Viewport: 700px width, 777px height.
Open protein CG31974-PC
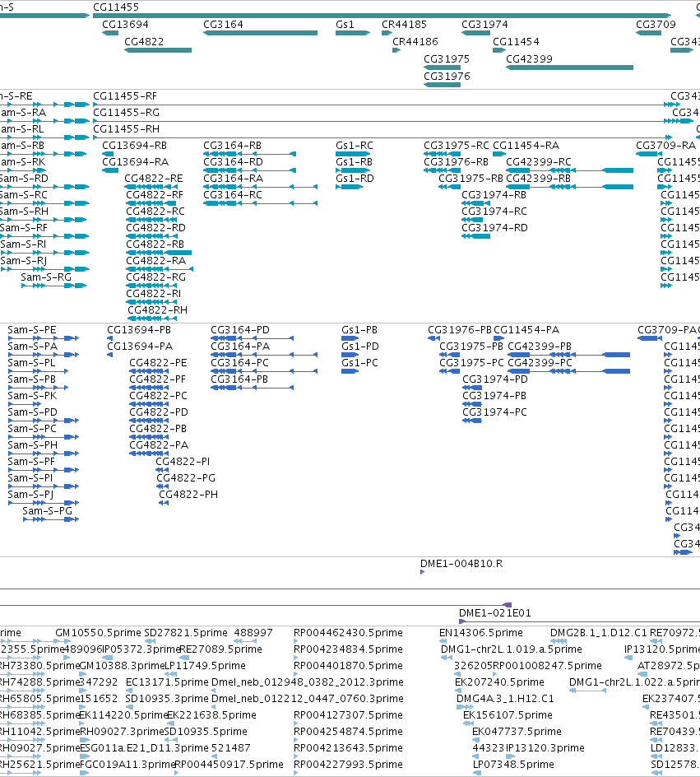coord(494,412)
